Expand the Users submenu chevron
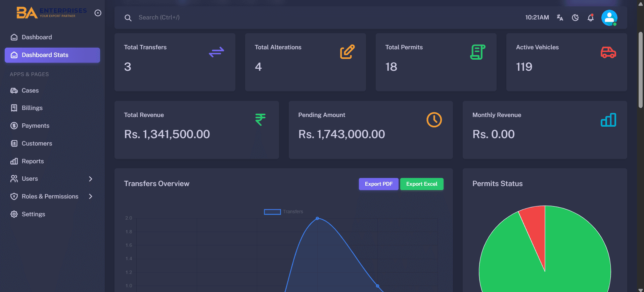 (91, 179)
